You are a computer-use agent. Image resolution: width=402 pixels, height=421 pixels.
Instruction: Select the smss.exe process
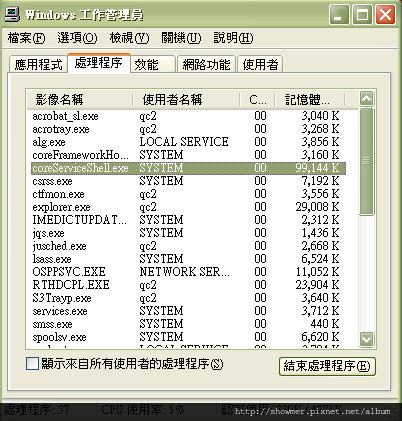tap(188, 324)
